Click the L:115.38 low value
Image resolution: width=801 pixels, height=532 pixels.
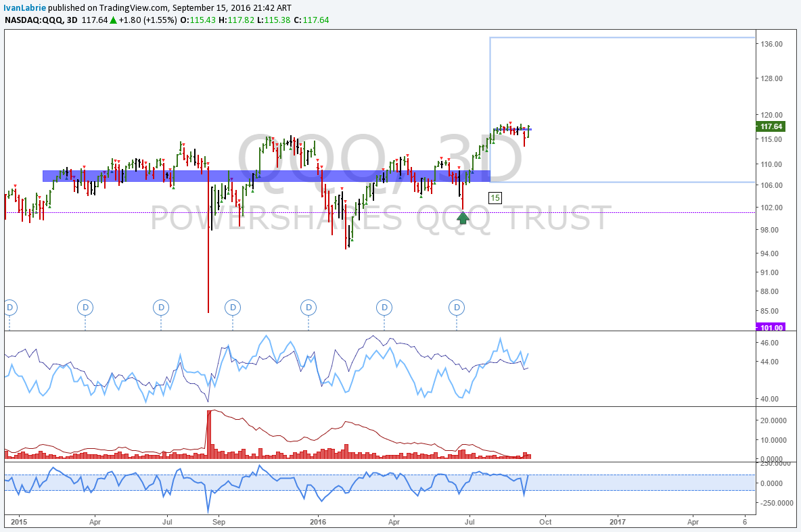pos(273,20)
